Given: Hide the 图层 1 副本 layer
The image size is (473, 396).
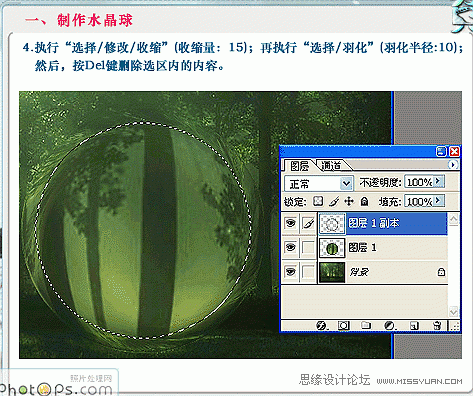Looking at the screenshot, I should pyautogui.click(x=291, y=223).
